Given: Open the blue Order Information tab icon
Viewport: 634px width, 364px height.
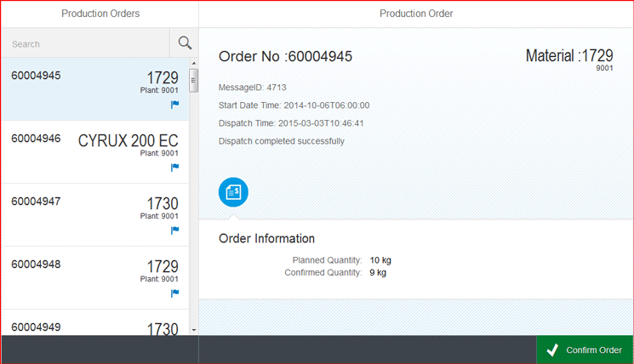Looking at the screenshot, I should pos(233,193).
